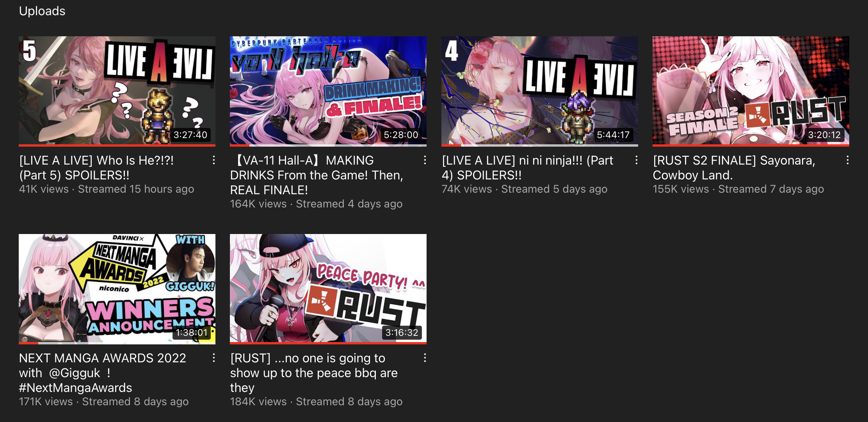Open the Next Manga Awards winners thumbnail
The width and height of the screenshot is (868, 422).
click(117, 289)
